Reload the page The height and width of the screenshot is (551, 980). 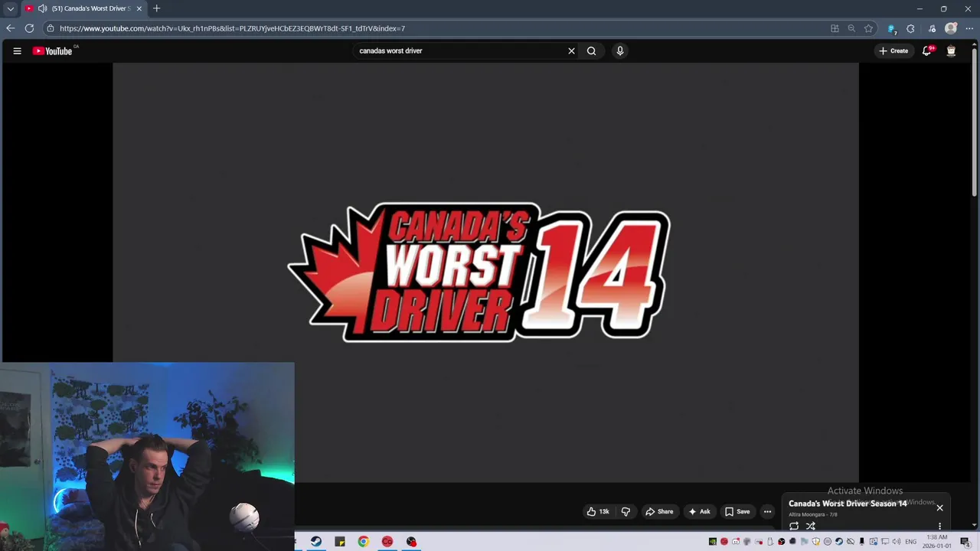(29, 28)
